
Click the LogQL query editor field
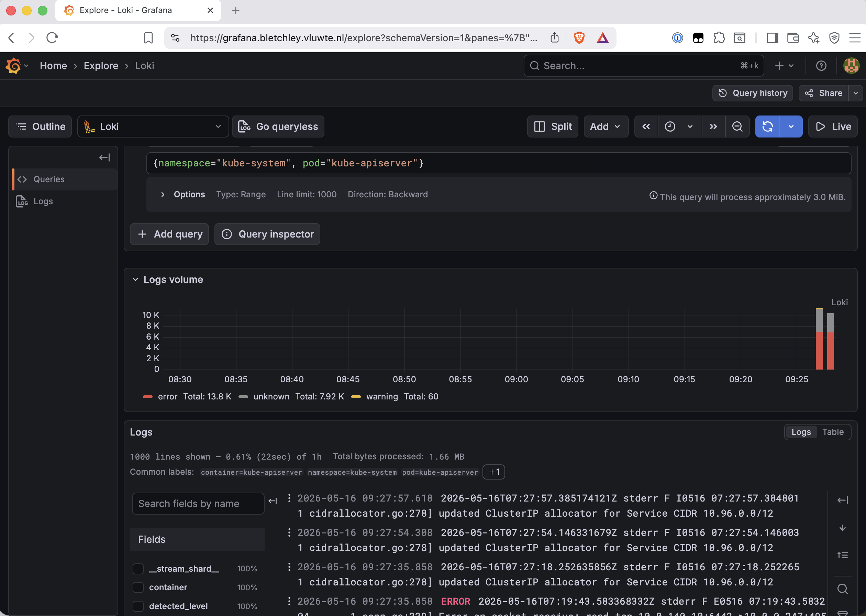[499, 163]
